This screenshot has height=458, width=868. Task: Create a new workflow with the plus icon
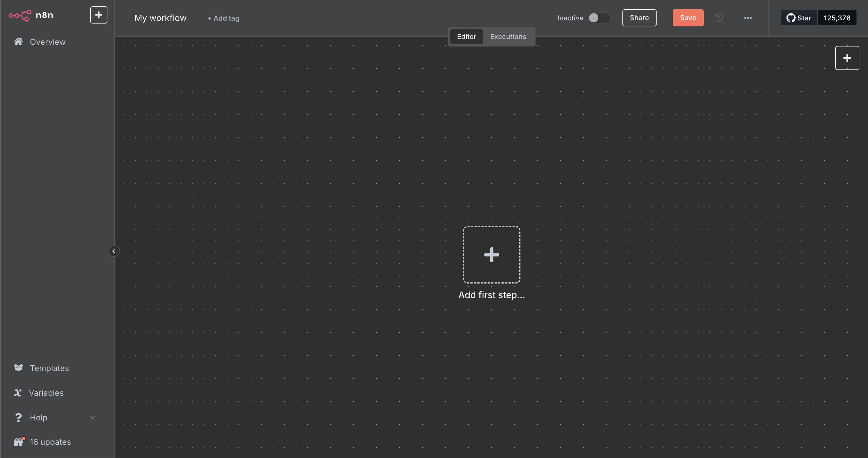tap(99, 15)
